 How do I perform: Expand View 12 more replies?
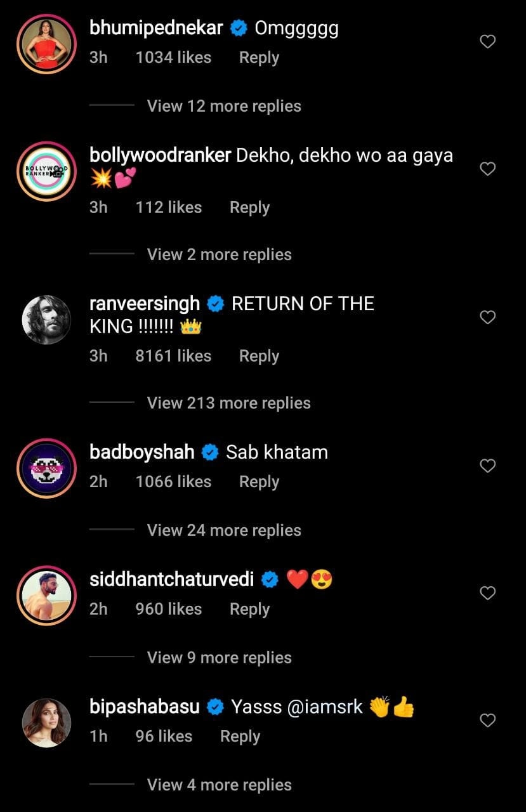(224, 106)
